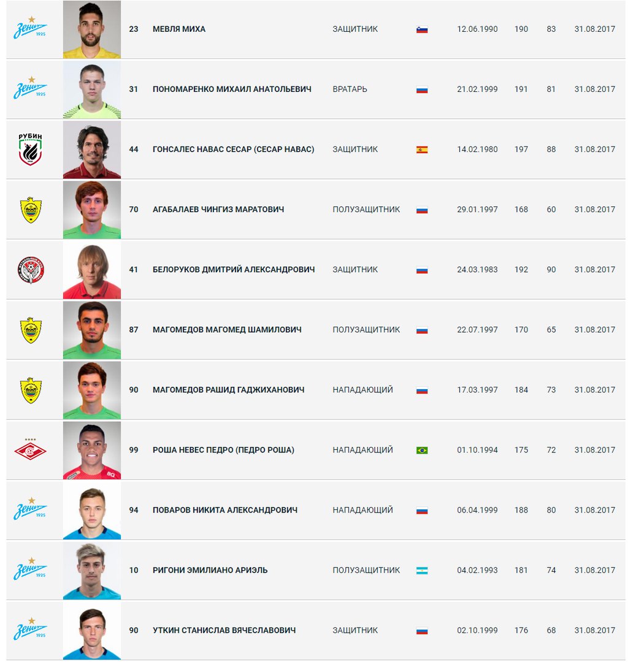The height and width of the screenshot is (662, 644).
Task: Open player Уткин Станислав Вячеславович
Action: click(224, 630)
